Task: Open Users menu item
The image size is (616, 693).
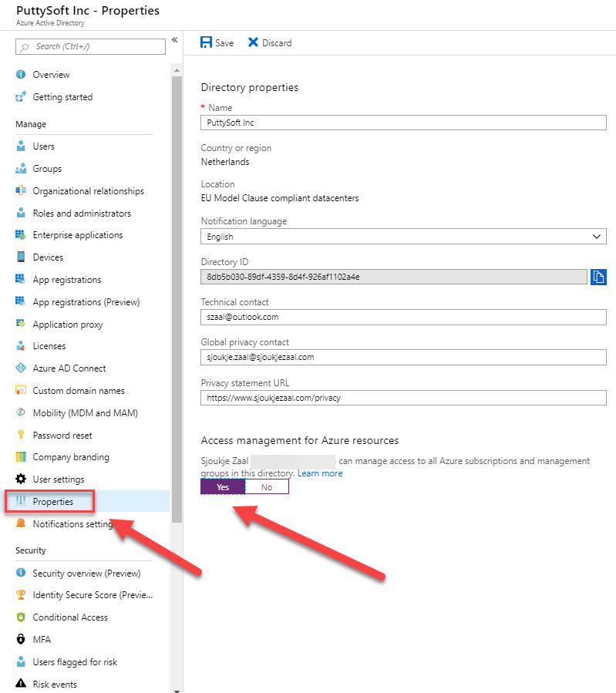Action: click(x=44, y=146)
